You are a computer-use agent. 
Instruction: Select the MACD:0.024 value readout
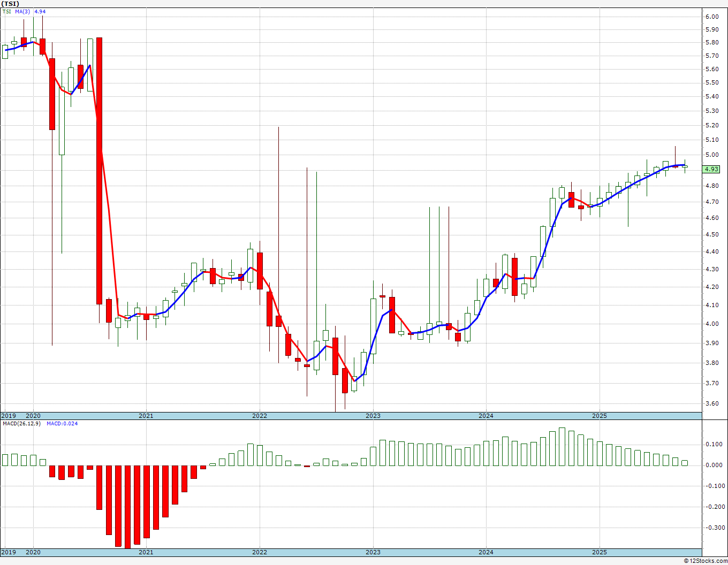tap(62, 423)
